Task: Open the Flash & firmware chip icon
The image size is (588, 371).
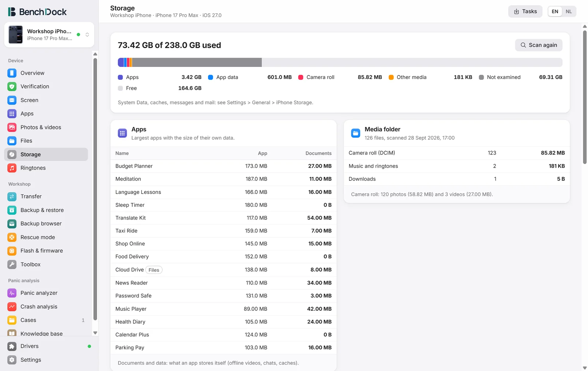Action: click(12, 251)
